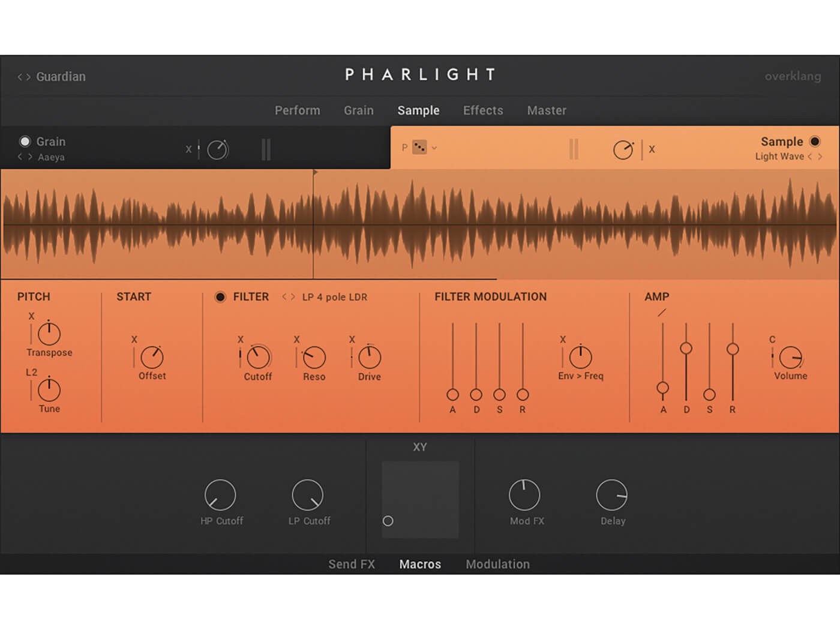Switch to the Effects tab

pos(483,110)
